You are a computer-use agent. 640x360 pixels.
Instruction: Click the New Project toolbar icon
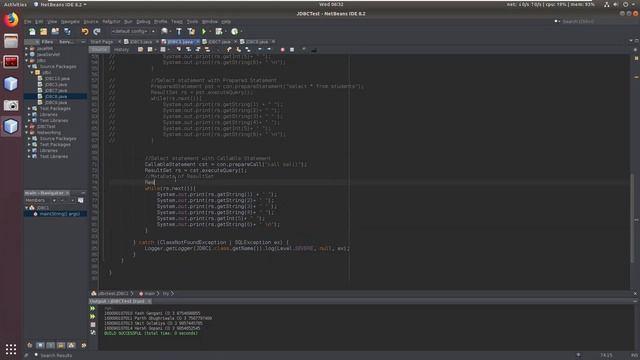pyautogui.click(x=44, y=31)
